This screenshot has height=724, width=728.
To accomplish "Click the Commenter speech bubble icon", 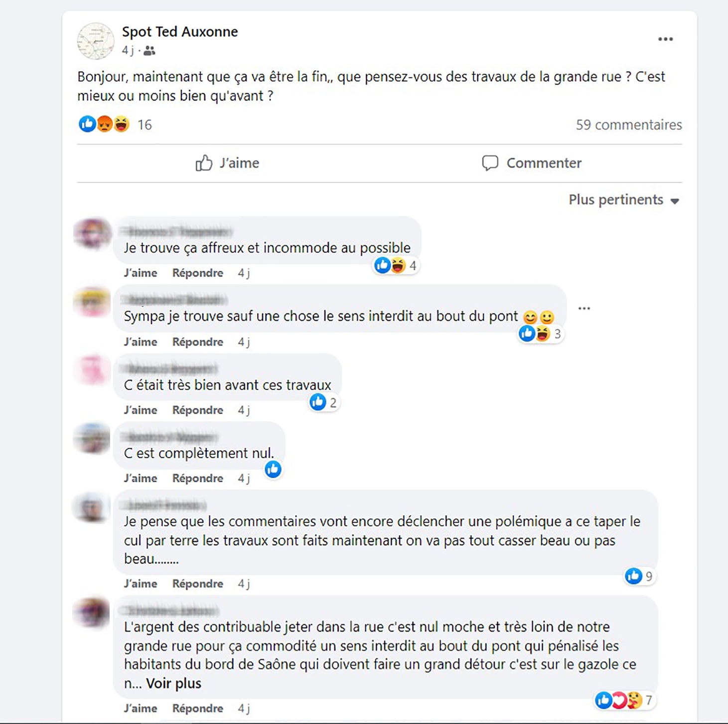I will tap(490, 163).
